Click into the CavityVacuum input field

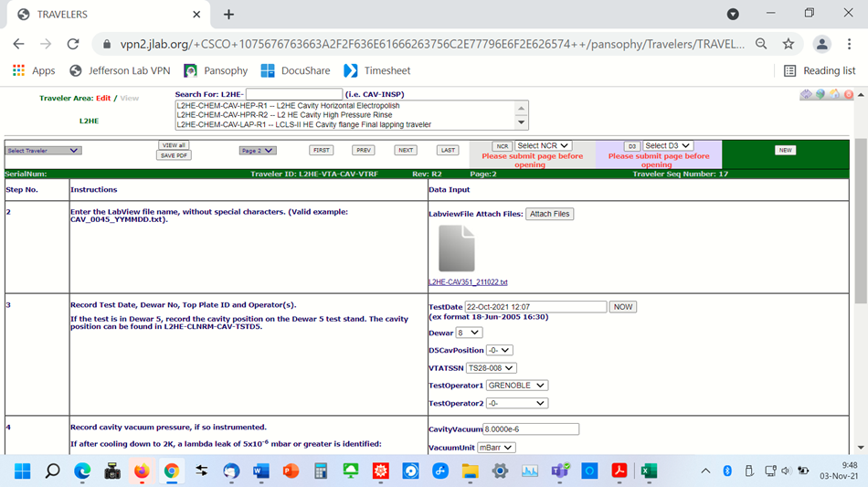click(x=531, y=429)
